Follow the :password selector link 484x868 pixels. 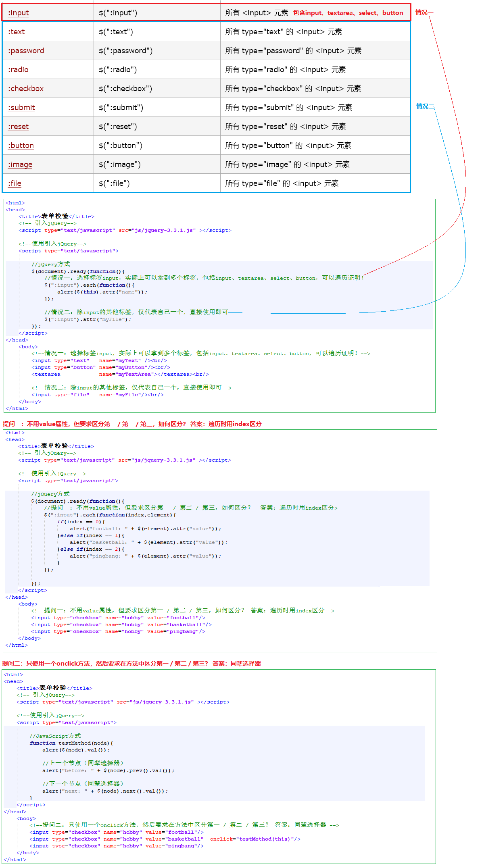(x=26, y=51)
